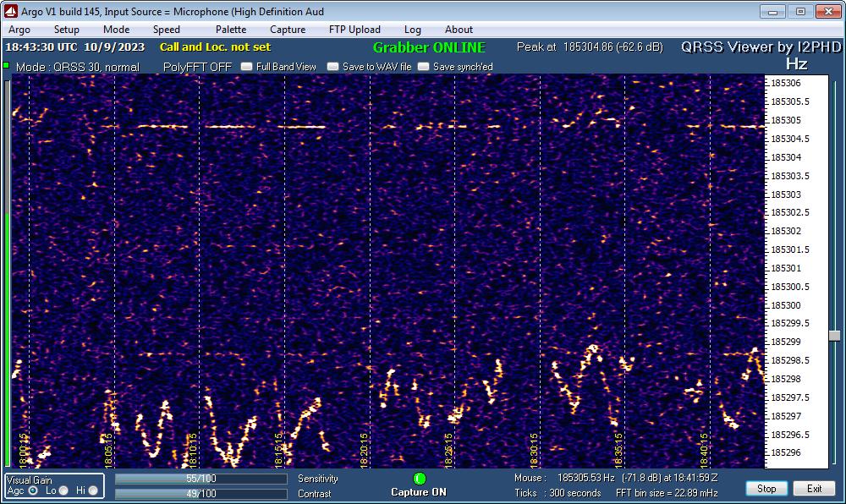Image resolution: width=846 pixels, height=504 pixels.
Task: Adjust the Contrast bar at 49/100
Action: [201, 494]
